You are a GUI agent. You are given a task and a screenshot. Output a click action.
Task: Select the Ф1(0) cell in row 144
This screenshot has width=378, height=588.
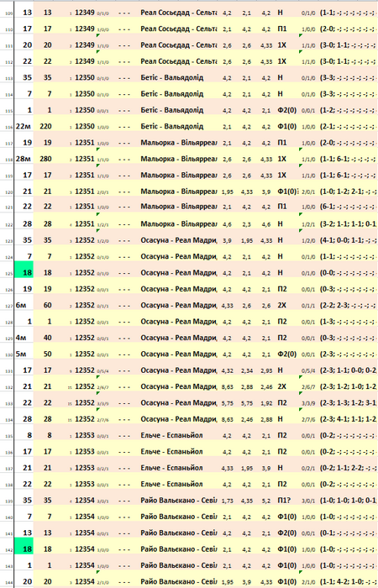tap(287, 581)
